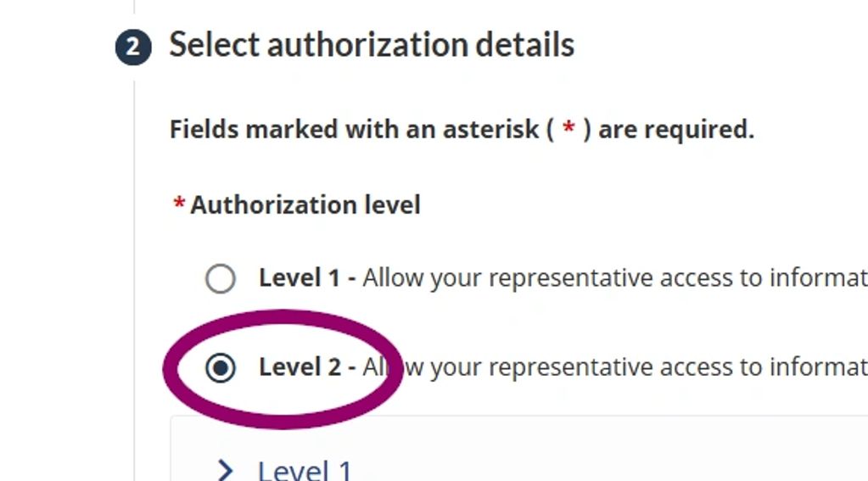Viewport: 868px width, 481px height.
Task: Click the bold "Level 1 -" option label
Action: point(307,278)
